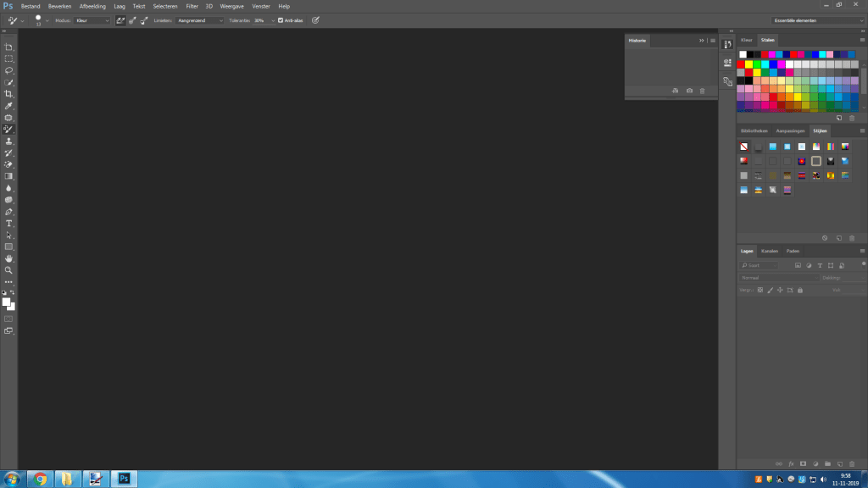Select the Lasso tool
Image resolution: width=868 pixels, height=488 pixels.
pyautogui.click(x=9, y=70)
